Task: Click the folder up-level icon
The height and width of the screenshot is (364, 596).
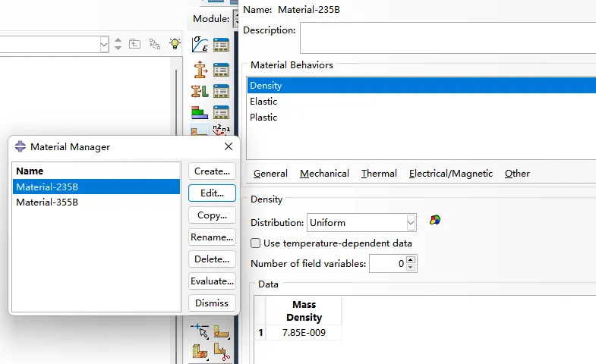Action: click(x=134, y=44)
